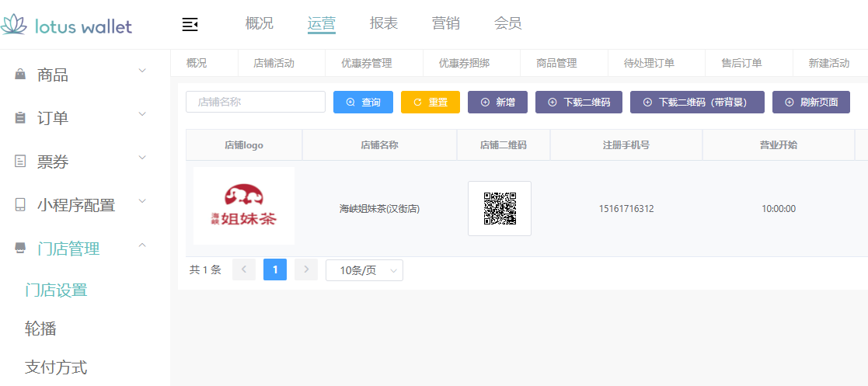Click the lotus wallet logo icon
Image resolution: width=868 pixels, height=386 pixels.
point(14,26)
